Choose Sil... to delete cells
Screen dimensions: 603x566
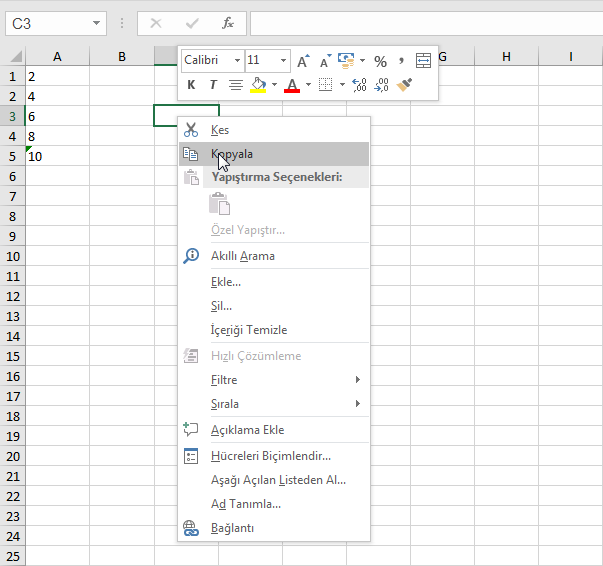pos(274,306)
